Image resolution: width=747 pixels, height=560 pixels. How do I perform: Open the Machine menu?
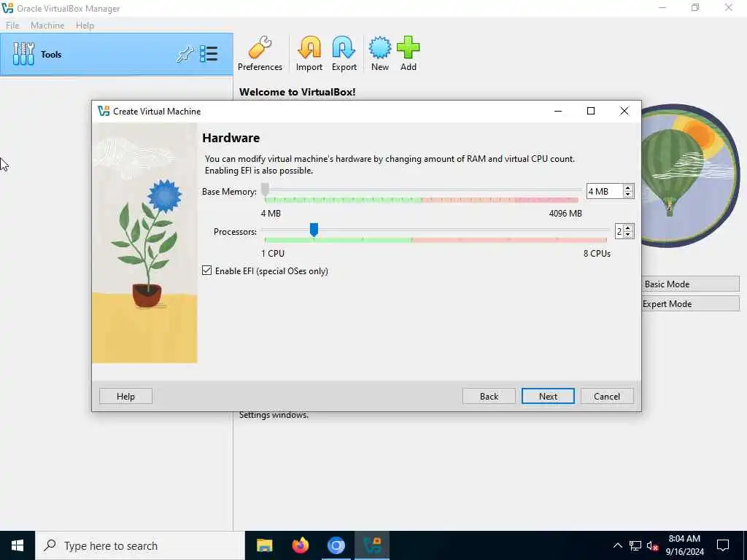47,26
